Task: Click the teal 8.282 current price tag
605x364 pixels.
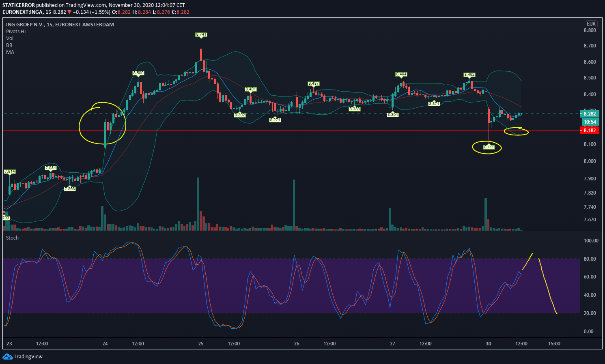Action: 590,114
